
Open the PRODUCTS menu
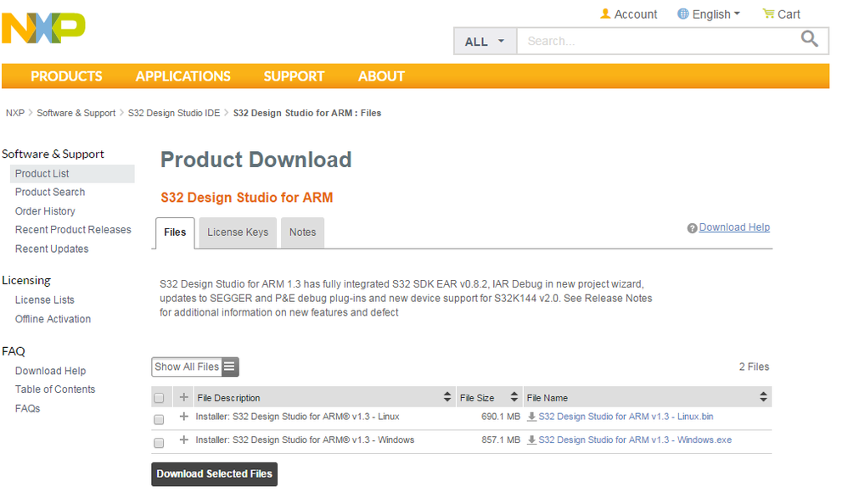click(x=66, y=76)
